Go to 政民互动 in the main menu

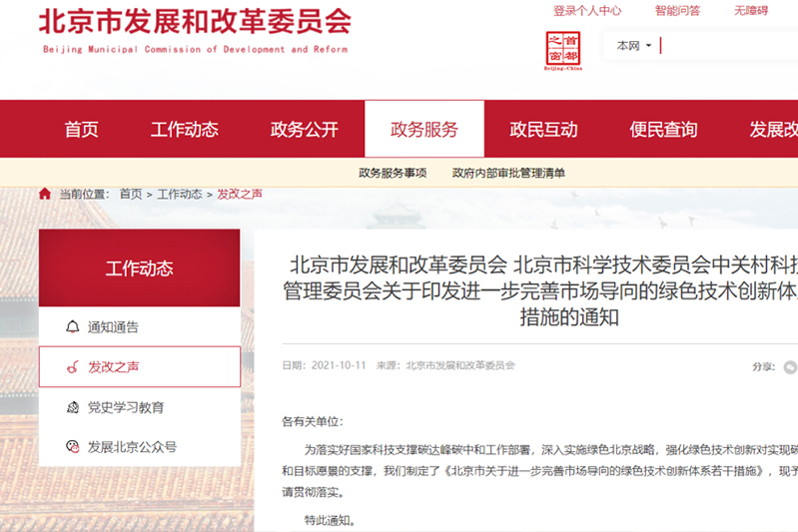coord(544,130)
